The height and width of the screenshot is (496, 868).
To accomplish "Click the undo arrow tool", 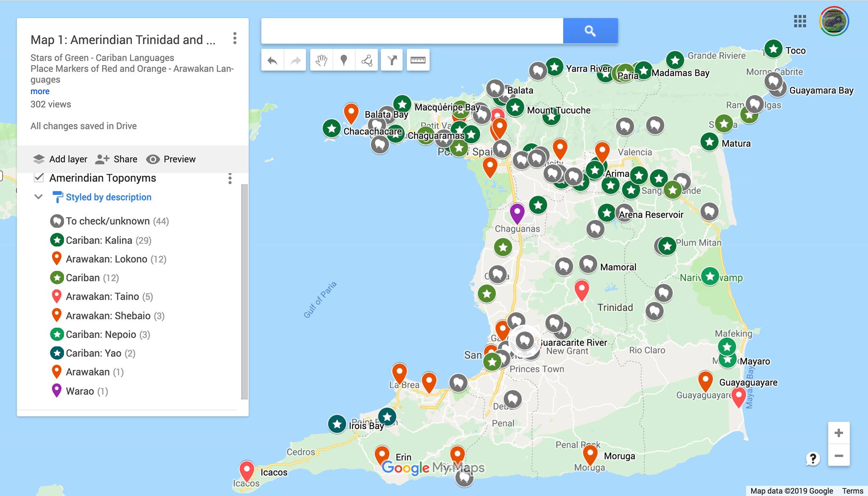I will (x=273, y=61).
